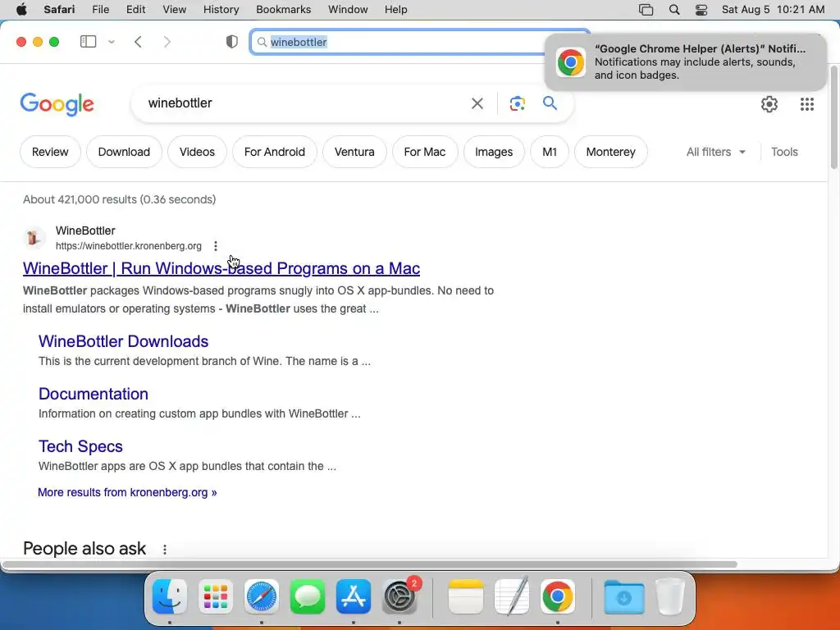This screenshot has height=630, width=840.
Task: Open the Tools option
Action: [x=784, y=152]
